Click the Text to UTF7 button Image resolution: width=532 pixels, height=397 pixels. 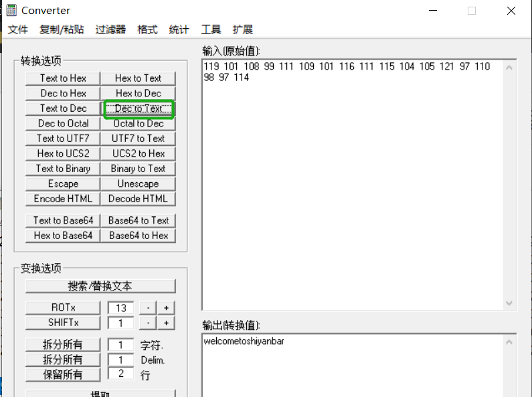(63, 139)
